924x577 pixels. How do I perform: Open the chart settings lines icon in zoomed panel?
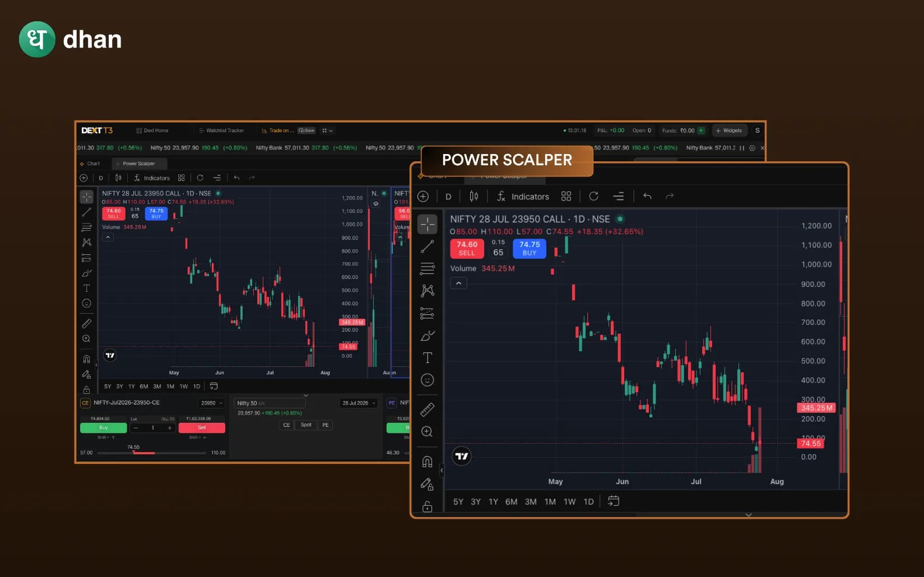point(619,196)
